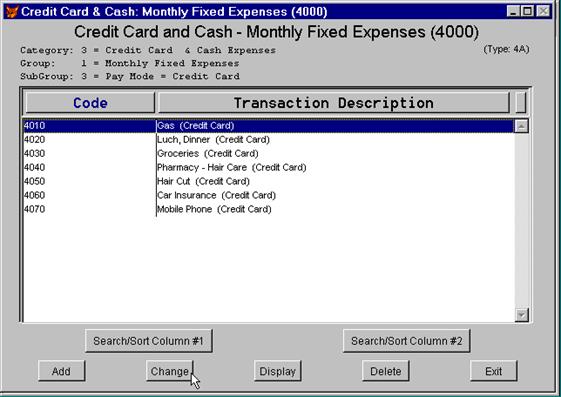Select code 4050 cell
Image resolution: width=561 pixels, height=397 pixels.
pyautogui.click(x=89, y=181)
